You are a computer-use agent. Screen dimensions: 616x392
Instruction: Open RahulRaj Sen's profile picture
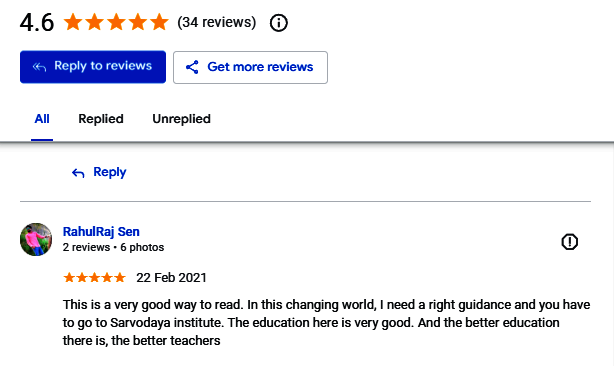[x=36, y=240]
